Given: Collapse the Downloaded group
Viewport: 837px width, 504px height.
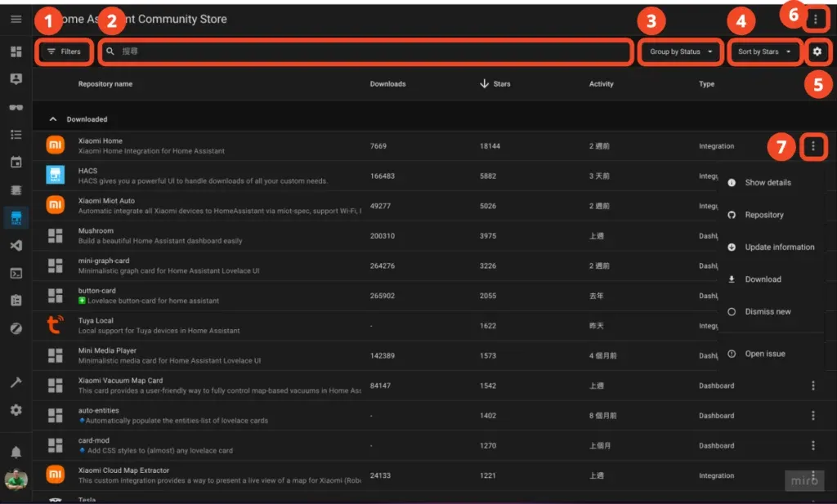Looking at the screenshot, I should pyautogui.click(x=54, y=119).
